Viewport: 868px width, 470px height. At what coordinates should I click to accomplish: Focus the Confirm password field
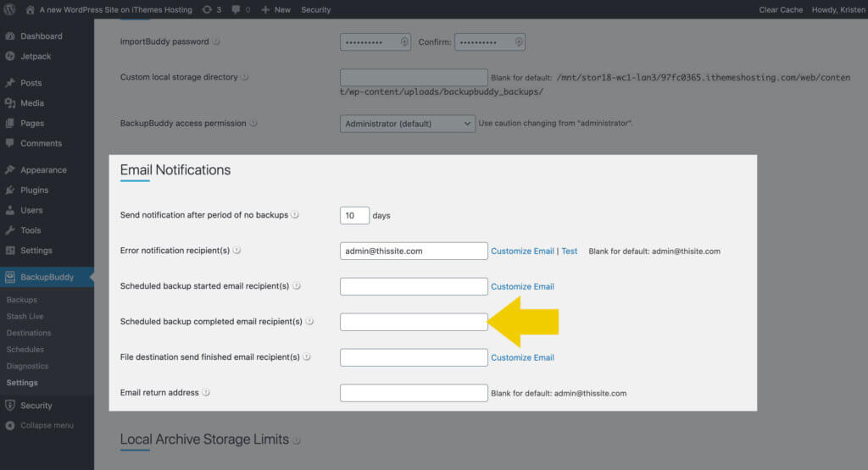[x=489, y=42]
